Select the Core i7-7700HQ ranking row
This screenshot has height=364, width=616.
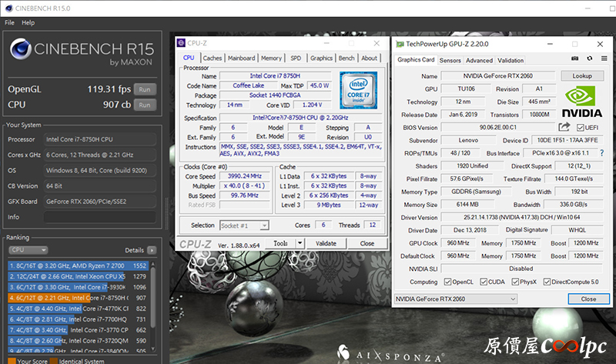click(x=78, y=319)
